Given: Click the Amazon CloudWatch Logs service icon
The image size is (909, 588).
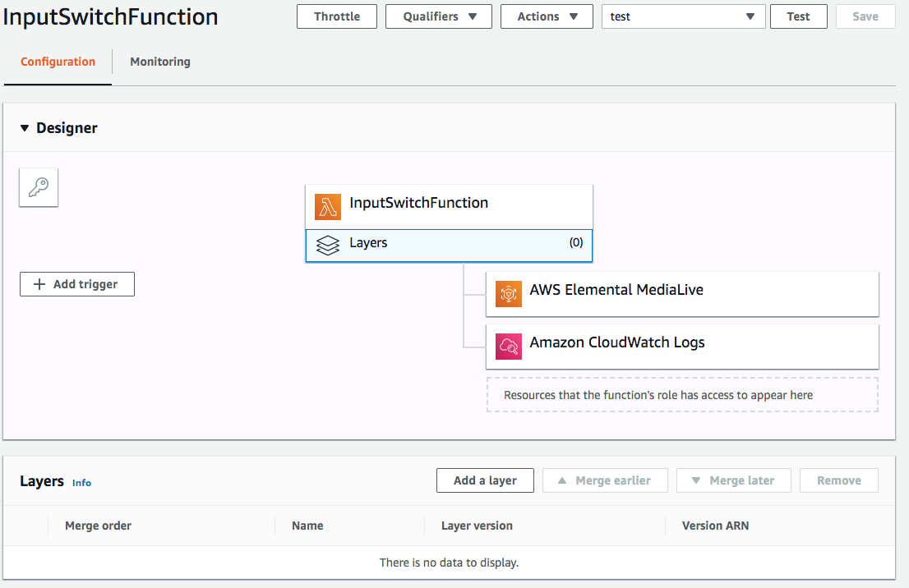Looking at the screenshot, I should [x=509, y=347].
